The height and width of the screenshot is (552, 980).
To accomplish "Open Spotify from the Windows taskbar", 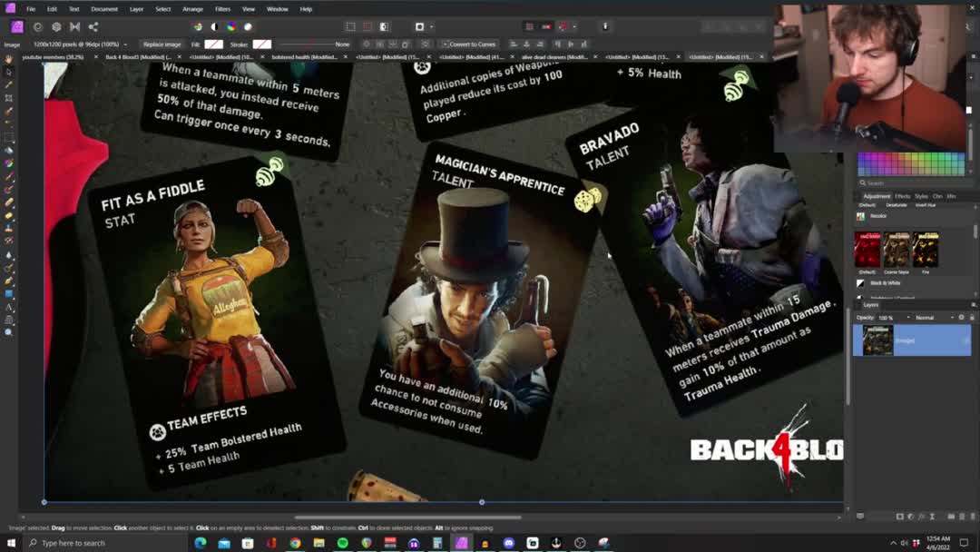I will (x=342, y=543).
